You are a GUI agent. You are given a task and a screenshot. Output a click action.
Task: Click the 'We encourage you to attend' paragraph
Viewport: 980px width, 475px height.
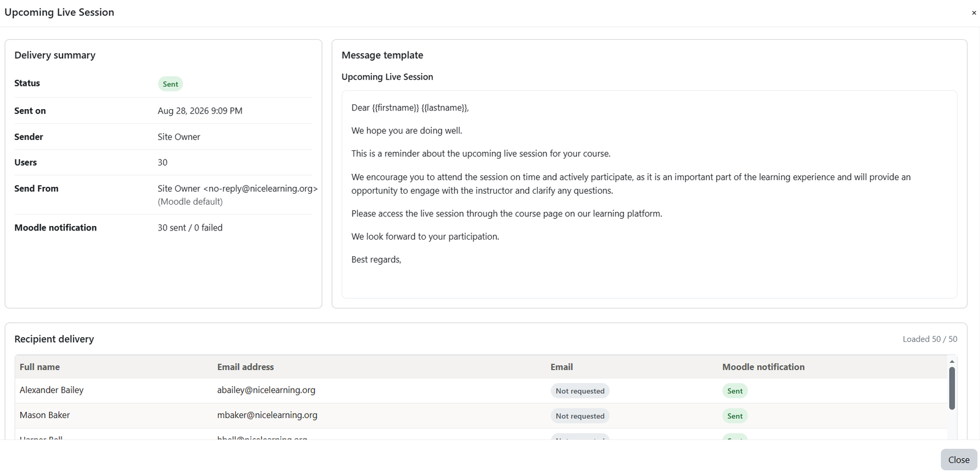pos(631,184)
